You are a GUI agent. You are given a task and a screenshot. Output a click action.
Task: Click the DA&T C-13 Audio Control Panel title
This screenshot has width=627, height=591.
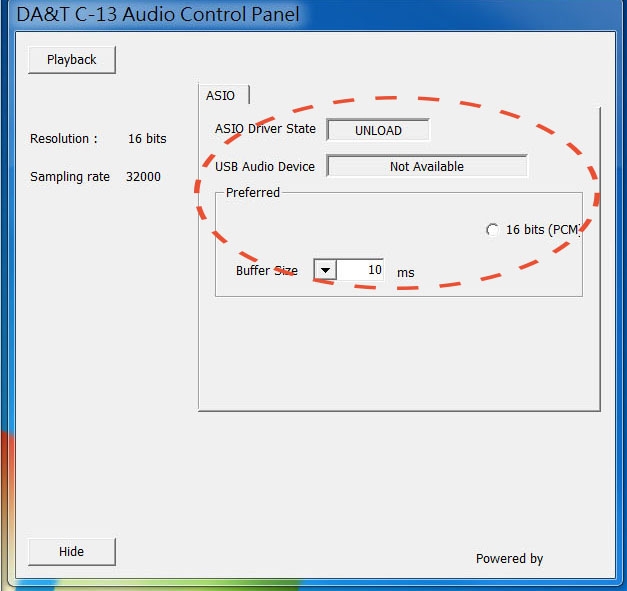[158, 14]
